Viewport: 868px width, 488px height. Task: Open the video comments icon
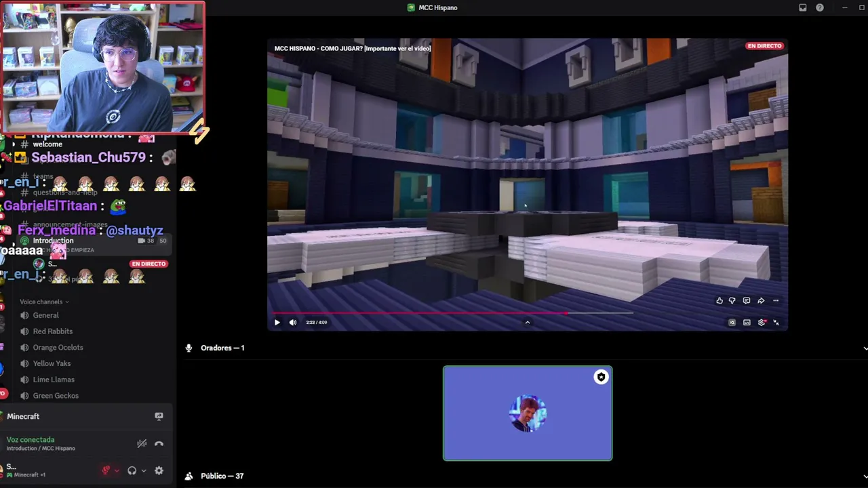click(x=747, y=301)
